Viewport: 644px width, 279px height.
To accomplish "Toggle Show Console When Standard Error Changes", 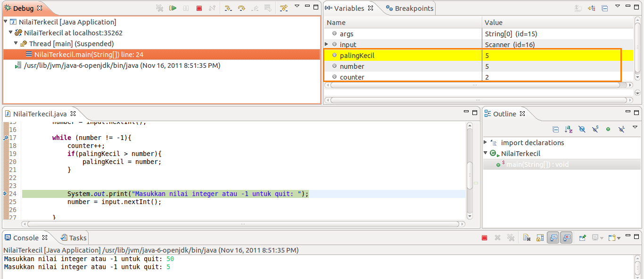I will tap(566, 238).
